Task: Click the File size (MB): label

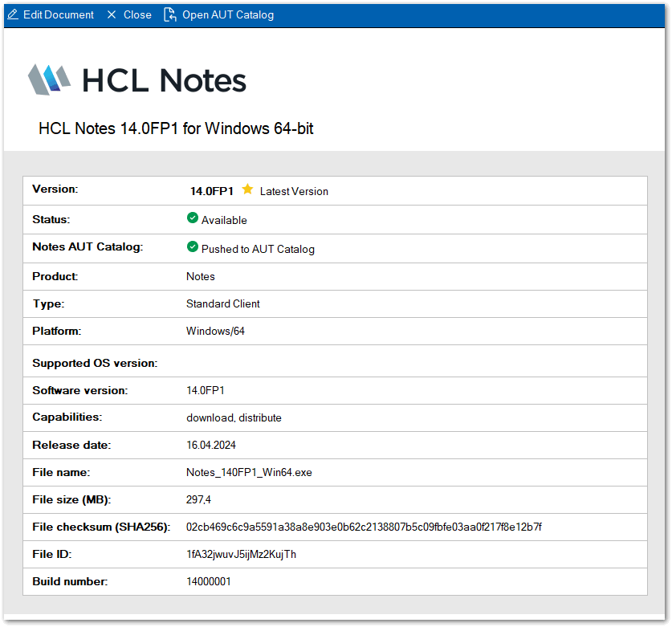Action: coord(71,499)
